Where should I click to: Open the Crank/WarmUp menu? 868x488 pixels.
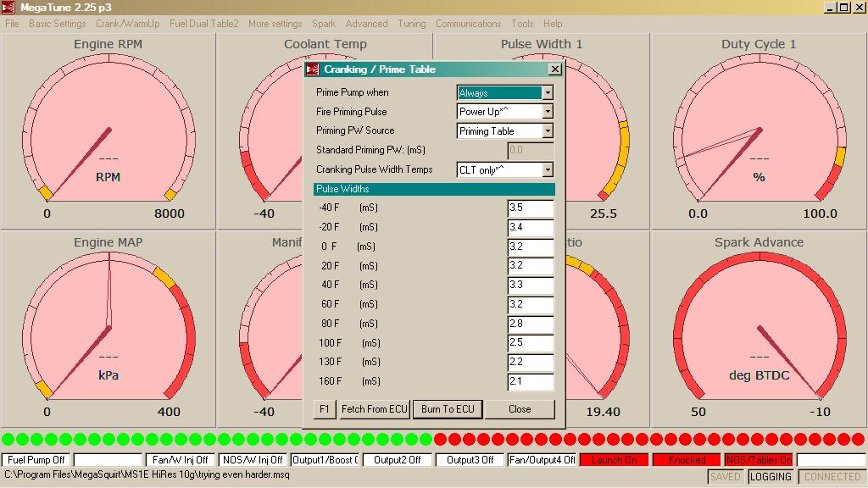click(x=128, y=24)
